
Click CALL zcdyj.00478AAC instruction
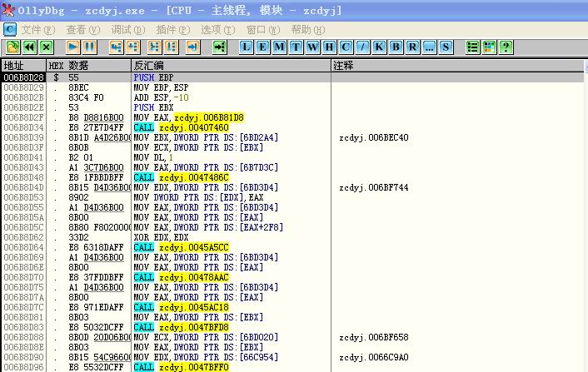pos(181,278)
